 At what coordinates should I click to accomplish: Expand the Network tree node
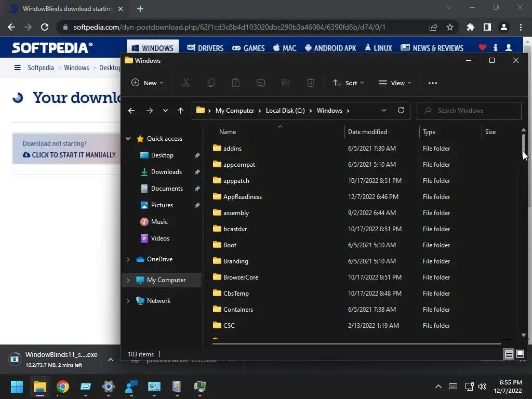point(128,301)
